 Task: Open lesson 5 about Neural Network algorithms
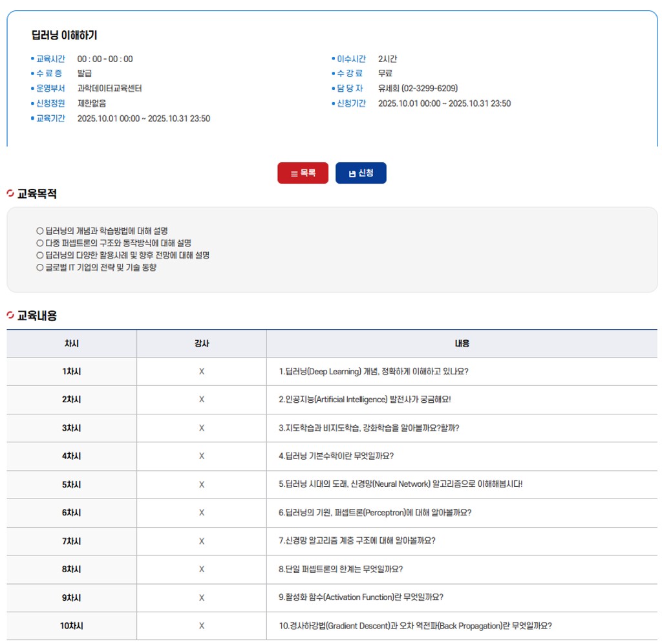(x=400, y=484)
